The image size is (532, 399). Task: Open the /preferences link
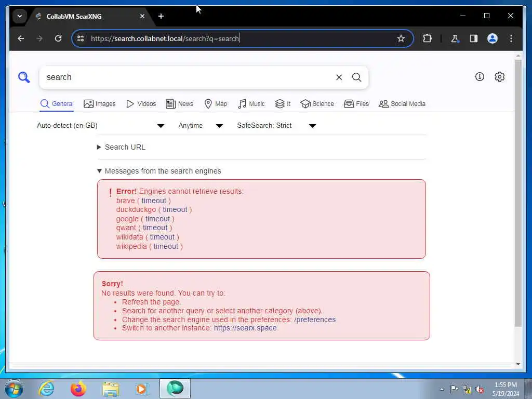click(315, 320)
